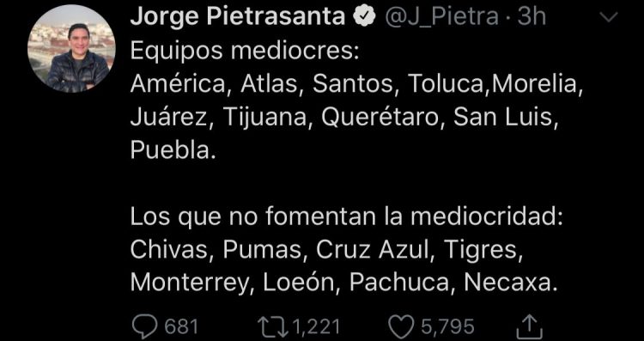Open Jorge Pietrasanta's profile photo
Viewport: 644px width, 341px height.
[71, 49]
